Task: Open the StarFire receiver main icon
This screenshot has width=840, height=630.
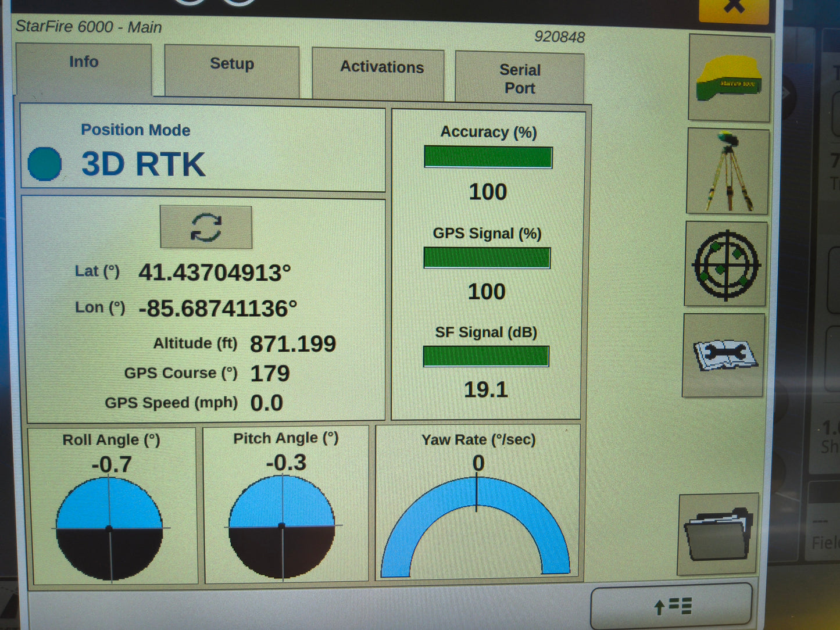Action: click(x=730, y=78)
